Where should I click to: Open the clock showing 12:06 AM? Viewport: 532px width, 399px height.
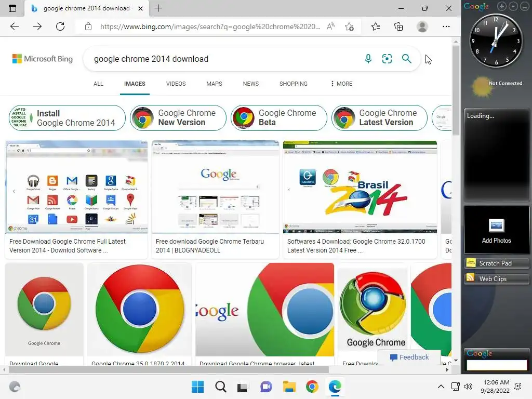pyautogui.click(x=495, y=387)
